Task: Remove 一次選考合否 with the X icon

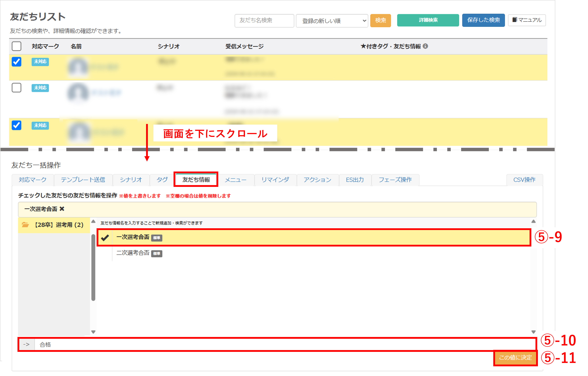Action: 62,209
